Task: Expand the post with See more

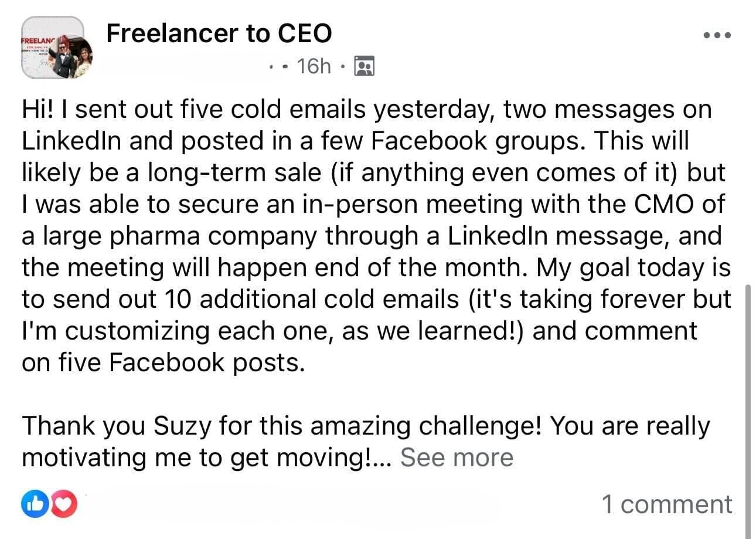Action: click(456, 457)
